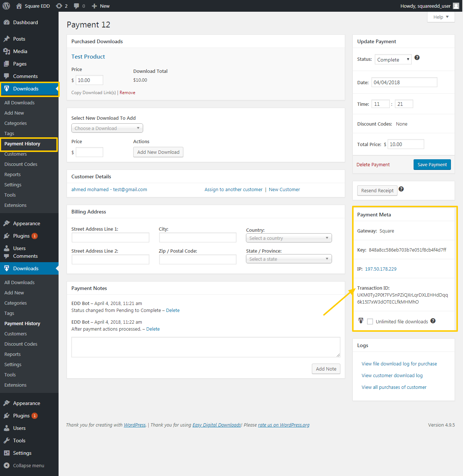Viewport: 463px width, 476px height.
Task: Open the Choose a Download dropdown
Action: tap(107, 128)
